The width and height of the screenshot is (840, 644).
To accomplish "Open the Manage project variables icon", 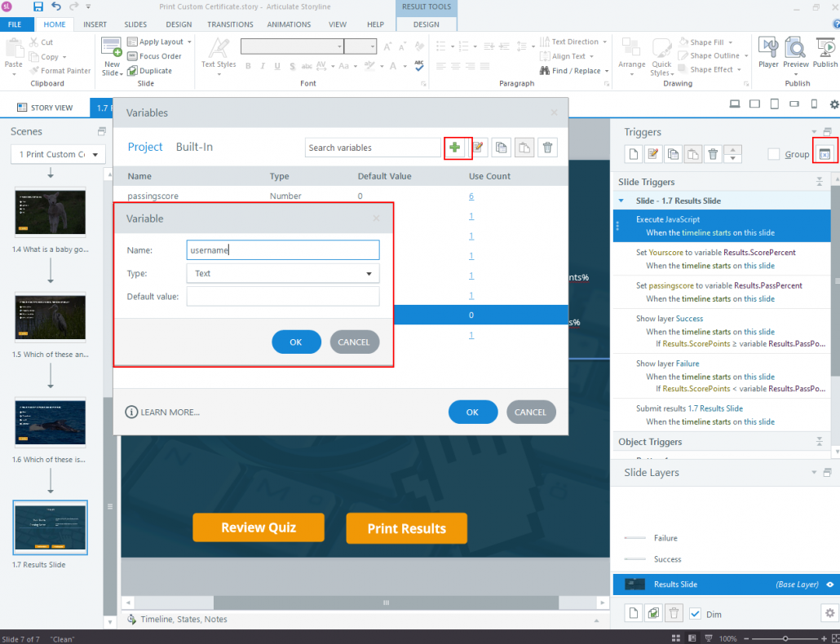I will coord(825,154).
